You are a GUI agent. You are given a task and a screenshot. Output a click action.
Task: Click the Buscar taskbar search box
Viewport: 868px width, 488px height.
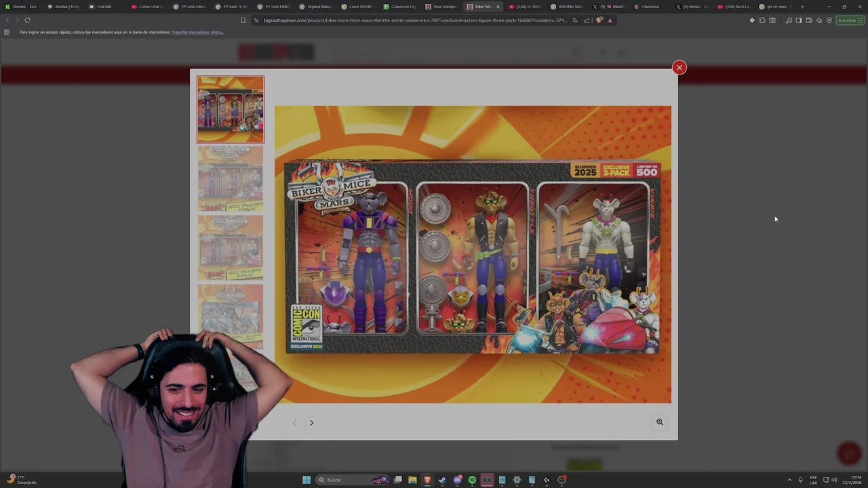point(353,480)
